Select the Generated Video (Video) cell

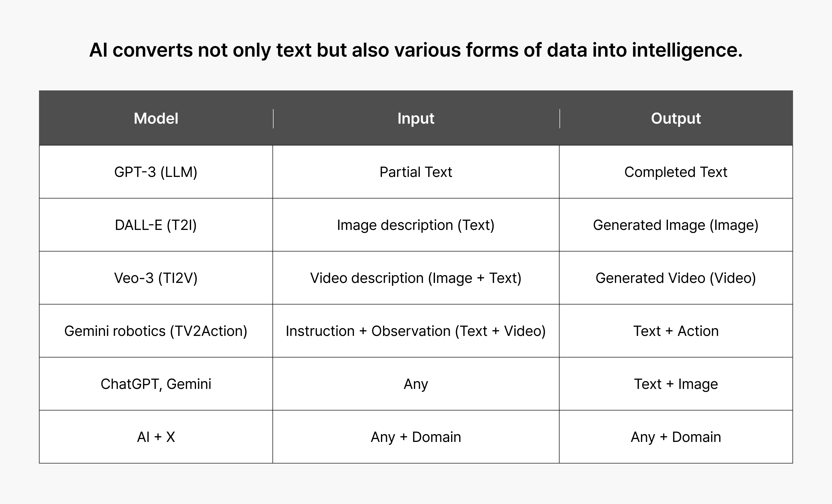(x=676, y=278)
